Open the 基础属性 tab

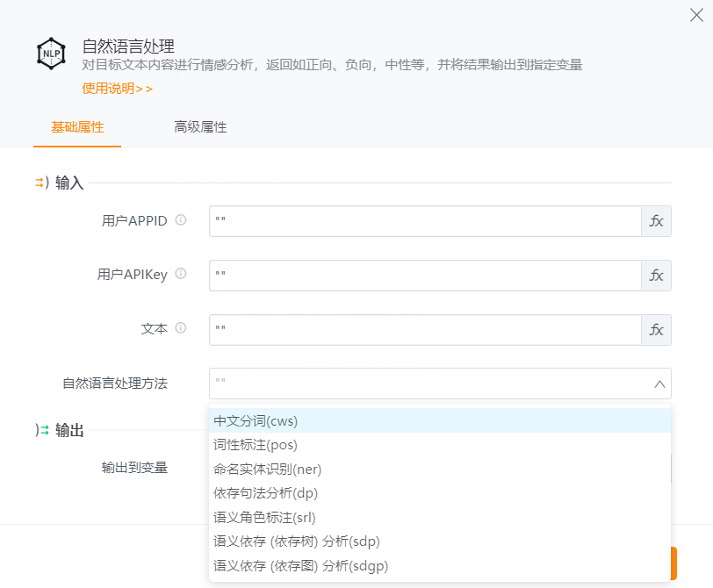(77, 127)
